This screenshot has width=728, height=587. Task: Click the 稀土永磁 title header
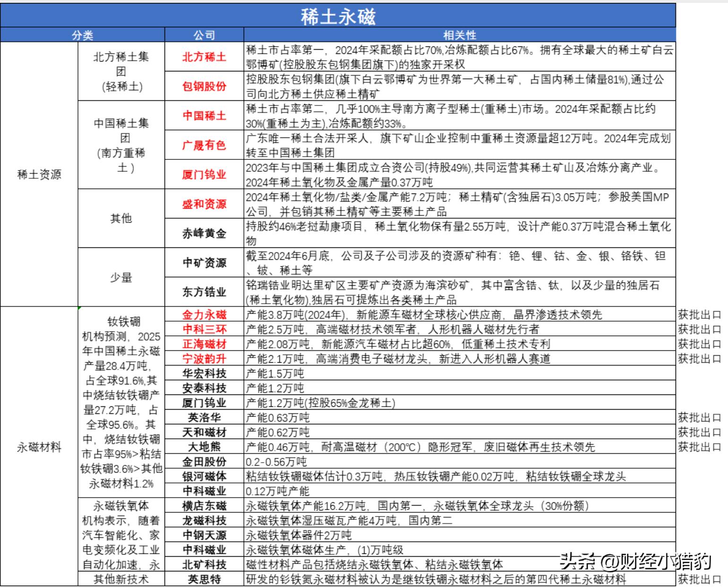click(x=338, y=17)
